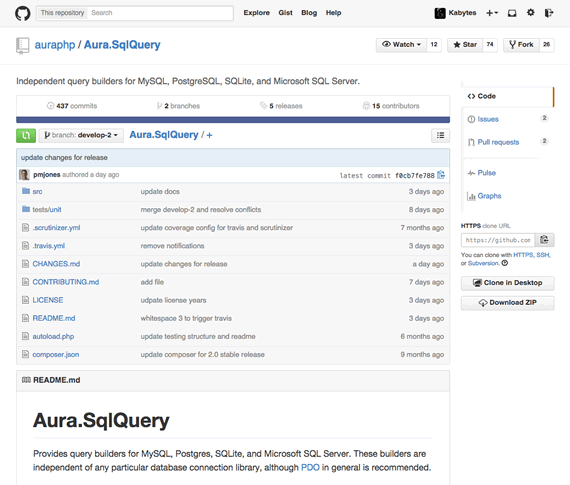
Task: Open the latest commit f0cb7fe788 link
Action: [x=415, y=176]
